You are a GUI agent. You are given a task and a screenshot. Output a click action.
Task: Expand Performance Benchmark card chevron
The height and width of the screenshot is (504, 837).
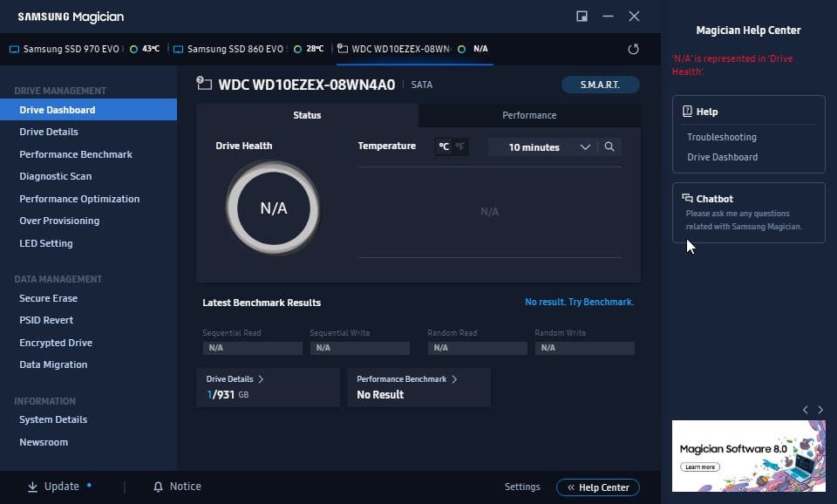(x=454, y=379)
